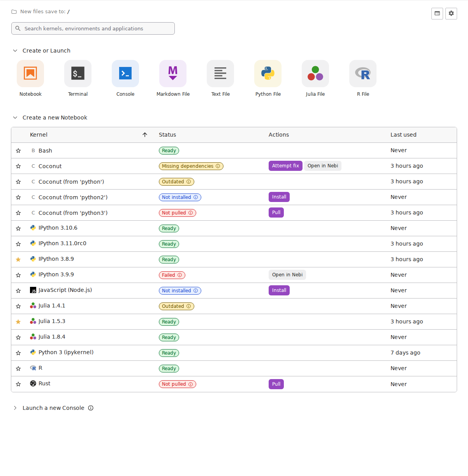Screen dimensions: 468x476
Task: Show info on IPython 3.9.9 Failed status
Action: [180, 275]
